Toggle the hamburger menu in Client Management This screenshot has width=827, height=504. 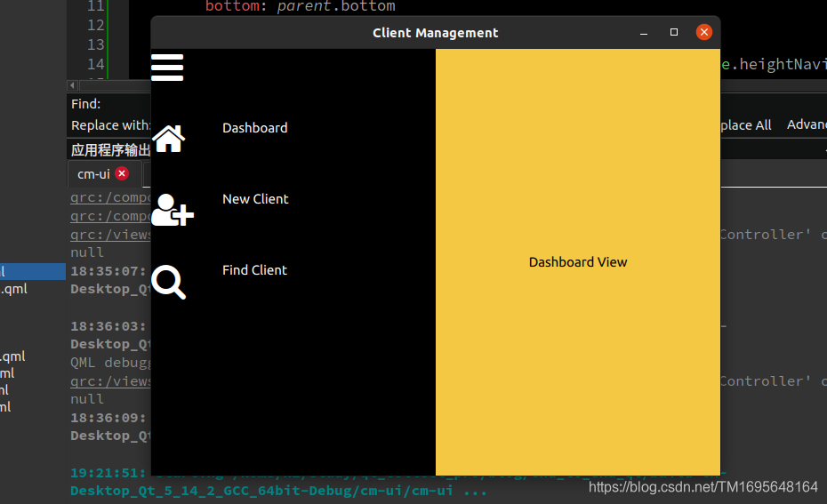(x=167, y=68)
